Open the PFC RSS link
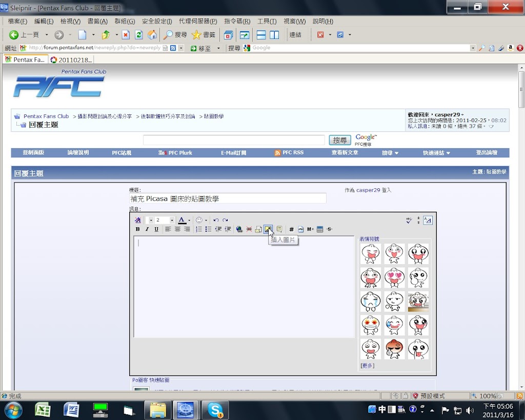The width and height of the screenshot is (525, 420). point(289,153)
